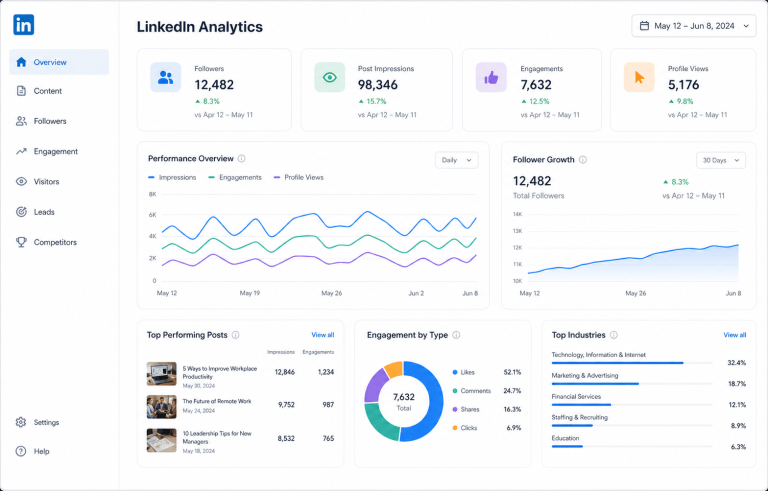Click the Settings gear icon
The image size is (768, 491).
[21, 422]
